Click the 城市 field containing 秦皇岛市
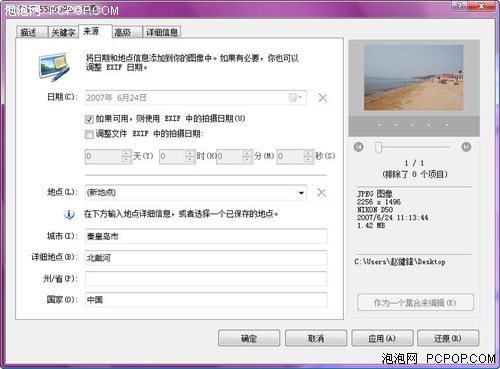 tap(206, 236)
